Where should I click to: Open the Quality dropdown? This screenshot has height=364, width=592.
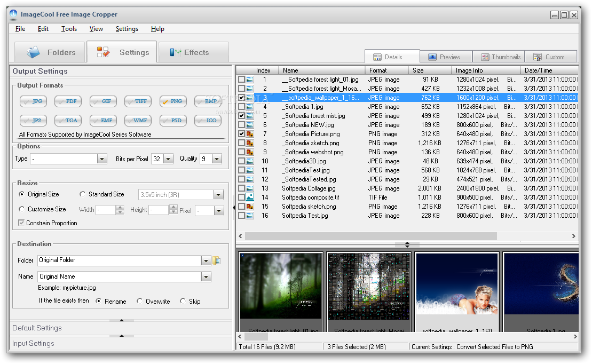[x=217, y=159]
